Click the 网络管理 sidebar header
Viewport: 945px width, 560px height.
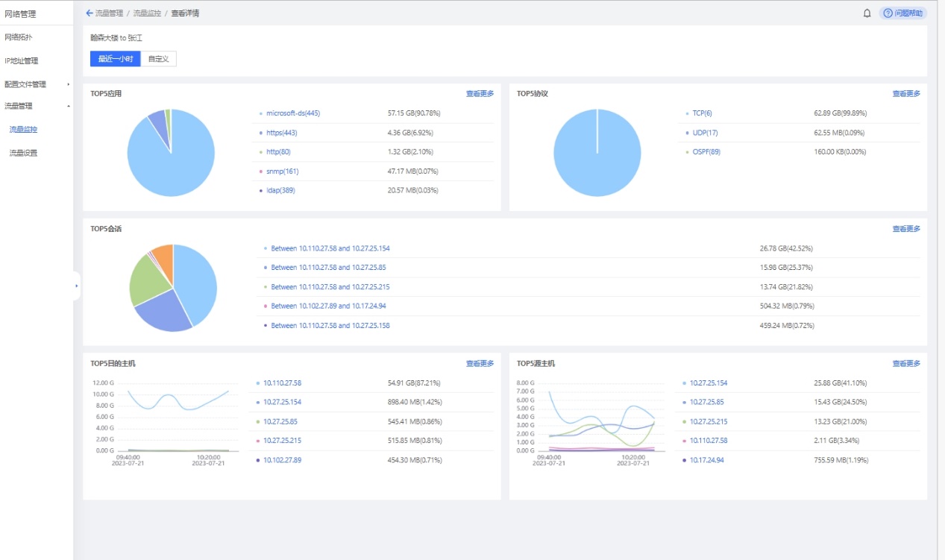[x=20, y=13]
